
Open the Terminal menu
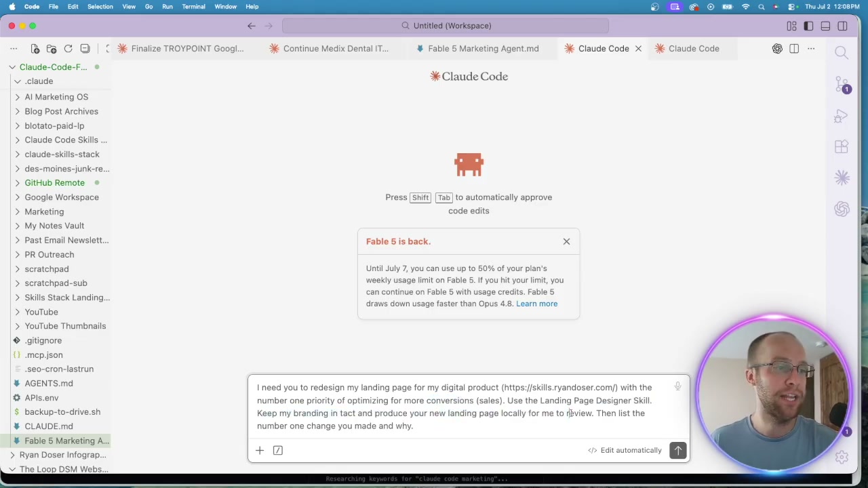(193, 7)
